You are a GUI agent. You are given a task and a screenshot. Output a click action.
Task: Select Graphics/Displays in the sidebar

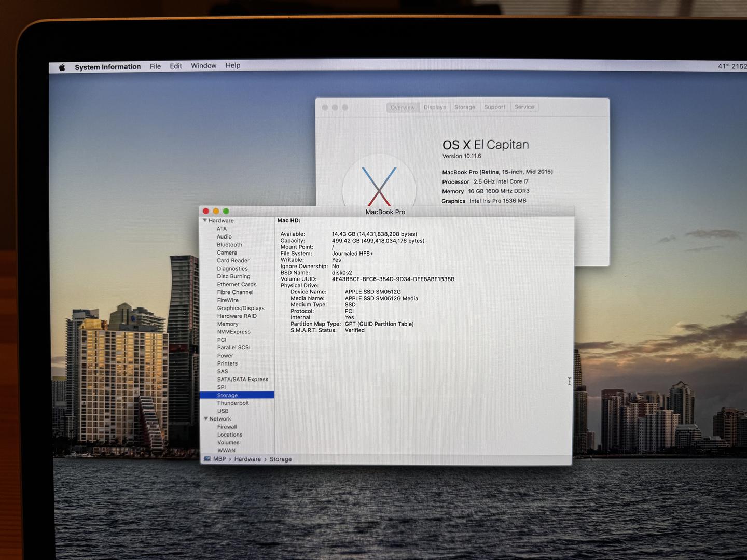241,308
